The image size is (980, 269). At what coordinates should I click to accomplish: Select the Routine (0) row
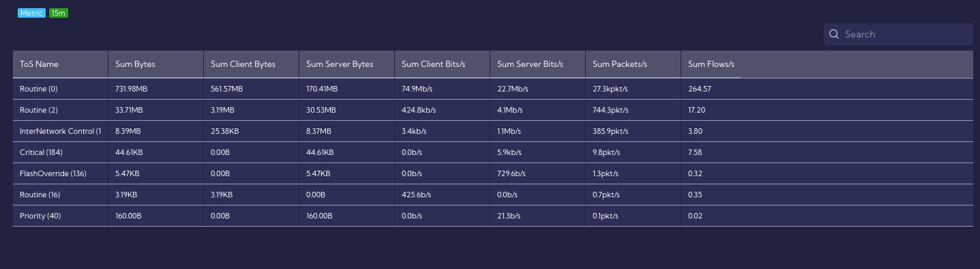(x=493, y=89)
